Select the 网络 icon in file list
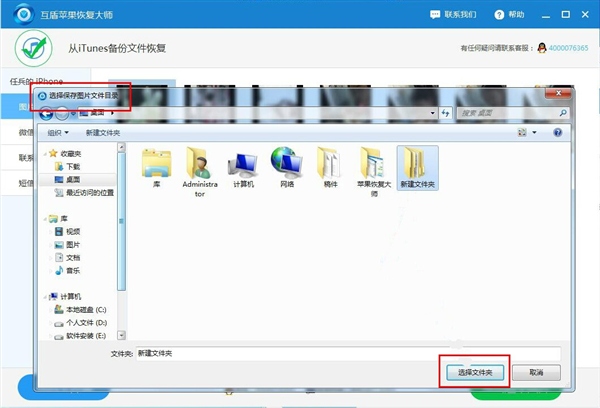The height and width of the screenshot is (408, 600). 287,168
